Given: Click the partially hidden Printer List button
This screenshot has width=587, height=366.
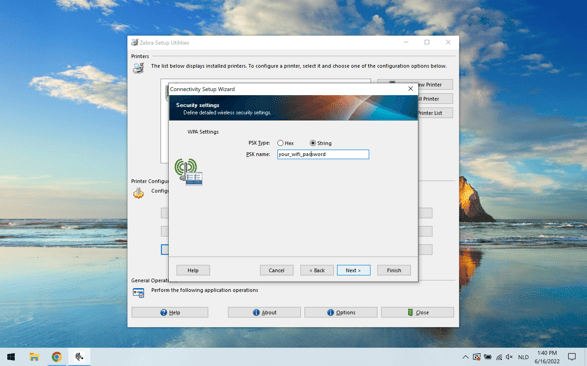Looking at the screenshot, I should point(435,113).
